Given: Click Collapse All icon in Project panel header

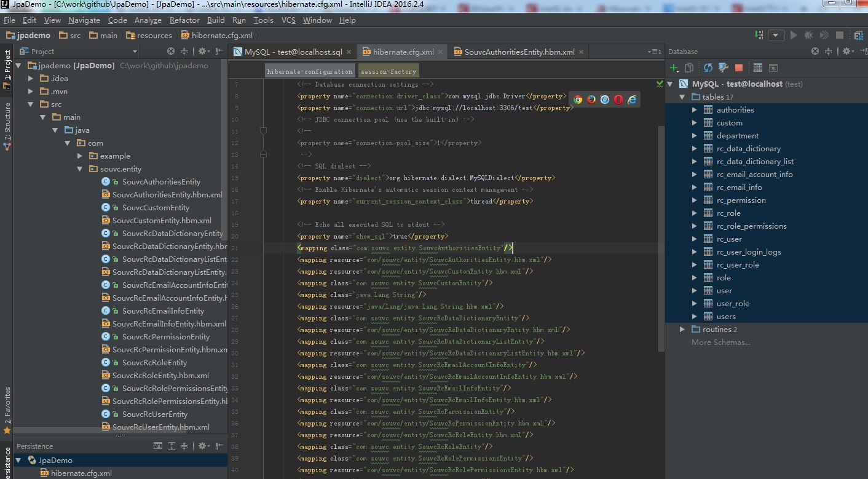Looking at the screenshot, I should pyautogui.click(x=184, y=51).
